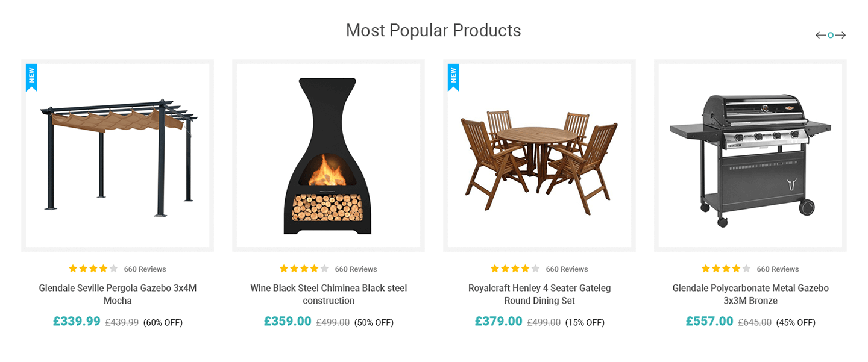Click the next arrow of the carousel
Image resolution: width=868 pixels, height=362 pixels.
[x=841, y=35]
